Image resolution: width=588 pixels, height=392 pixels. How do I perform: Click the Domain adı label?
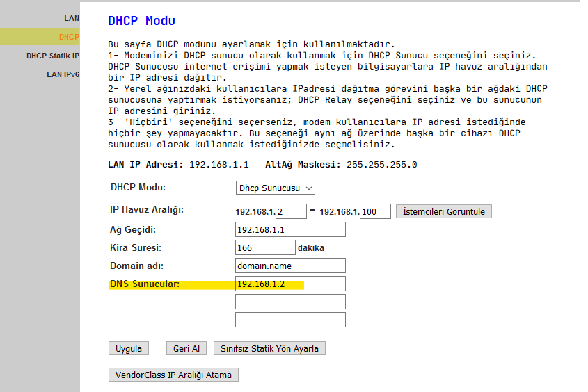pos(136,266)
